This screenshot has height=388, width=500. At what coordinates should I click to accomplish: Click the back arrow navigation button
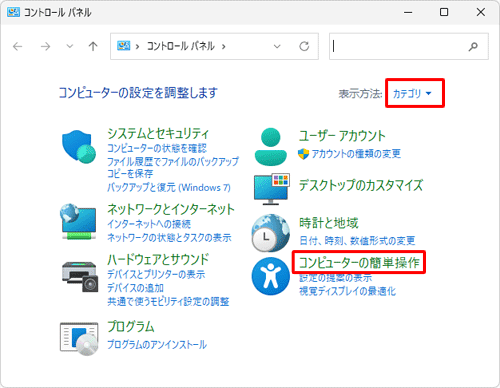(18, 46)
